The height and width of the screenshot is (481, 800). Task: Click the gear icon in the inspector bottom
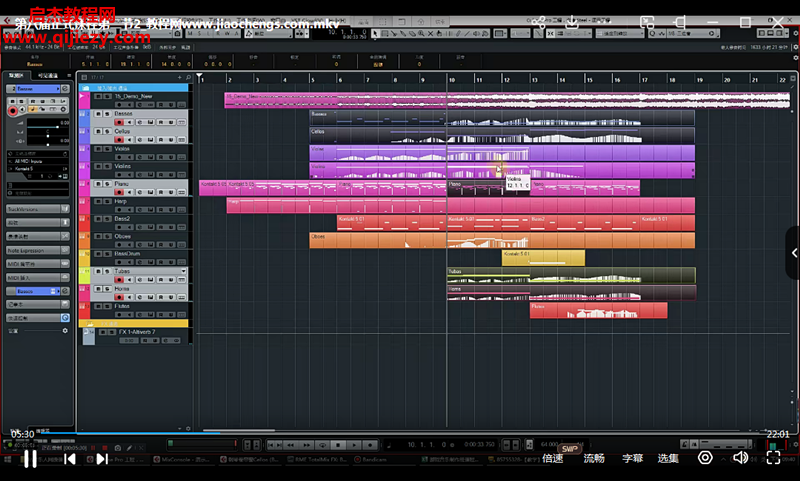click(x=66, y=329)
